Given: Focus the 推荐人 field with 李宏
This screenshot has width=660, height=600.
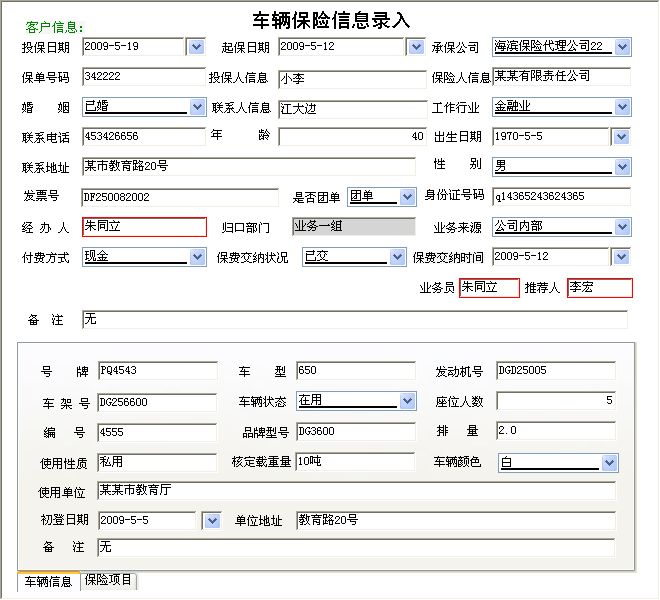Looking at the screenshot, I should 599,288.
